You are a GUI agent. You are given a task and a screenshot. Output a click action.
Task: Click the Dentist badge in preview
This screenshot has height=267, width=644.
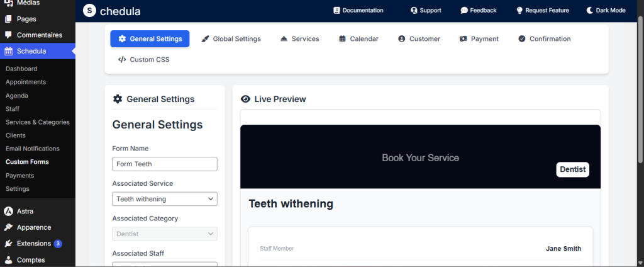coord(572,169)
